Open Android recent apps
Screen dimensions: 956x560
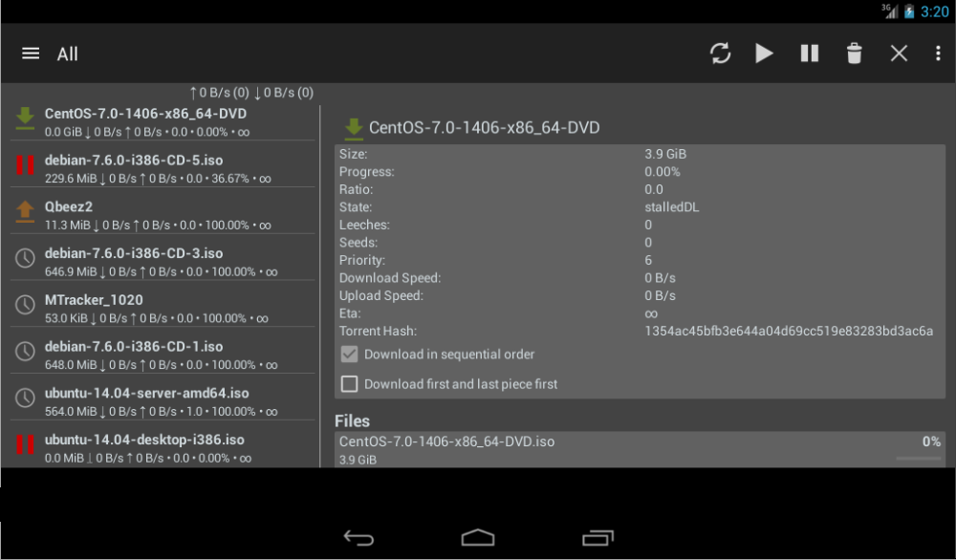[597, 537]
